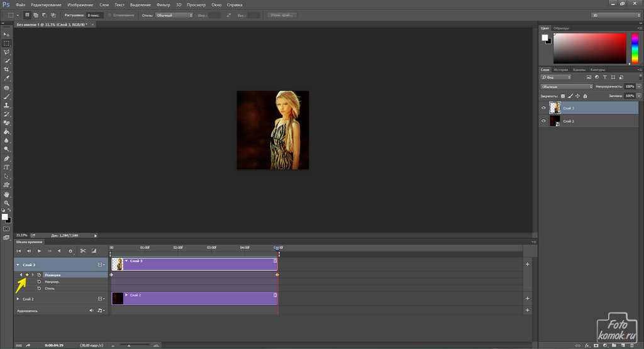Select the Hand tool
The image size is (644, 349).
(6, 194)
